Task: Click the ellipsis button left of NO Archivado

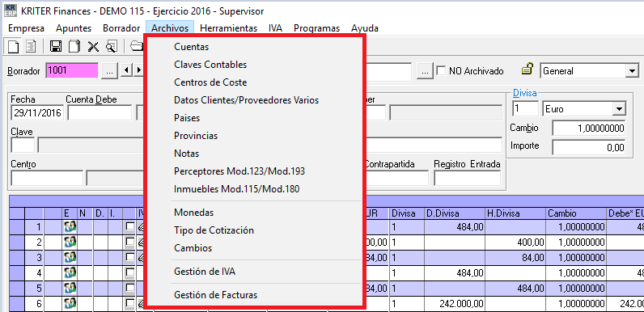Action: [425, 70]
